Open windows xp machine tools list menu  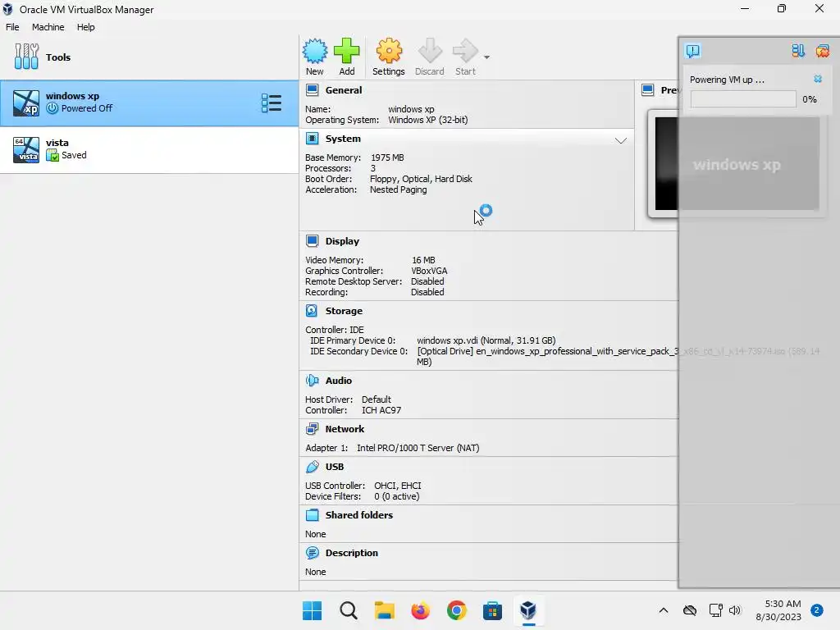pyautogui.click(x=271, y=103)
